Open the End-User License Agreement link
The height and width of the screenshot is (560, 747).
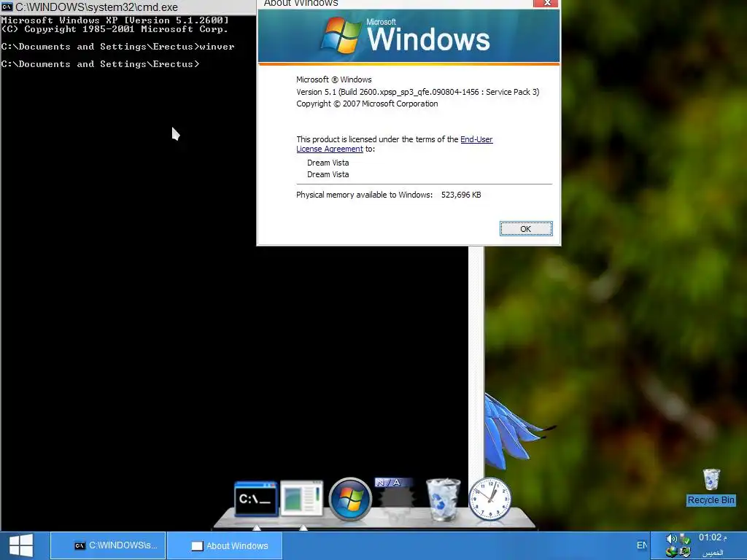[395, 144]
